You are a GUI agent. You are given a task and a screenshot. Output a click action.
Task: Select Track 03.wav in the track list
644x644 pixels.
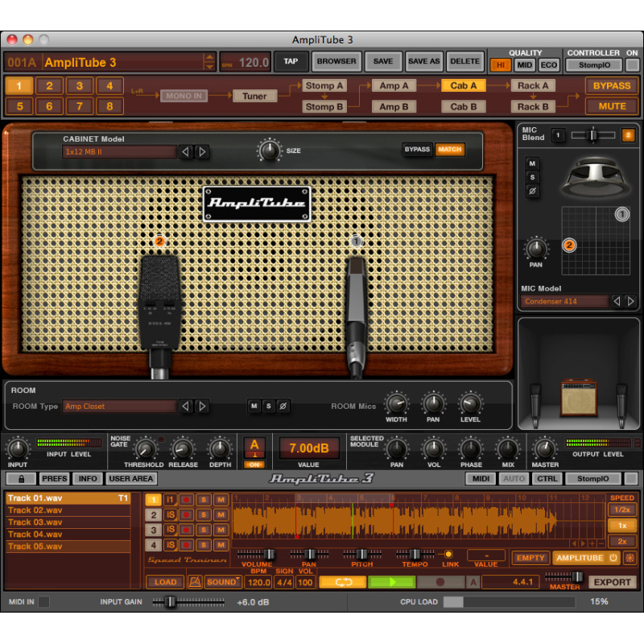[68, 522]
